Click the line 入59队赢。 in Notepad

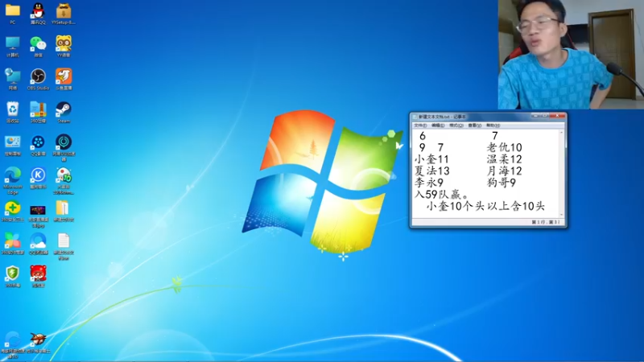tap(441, 194)
